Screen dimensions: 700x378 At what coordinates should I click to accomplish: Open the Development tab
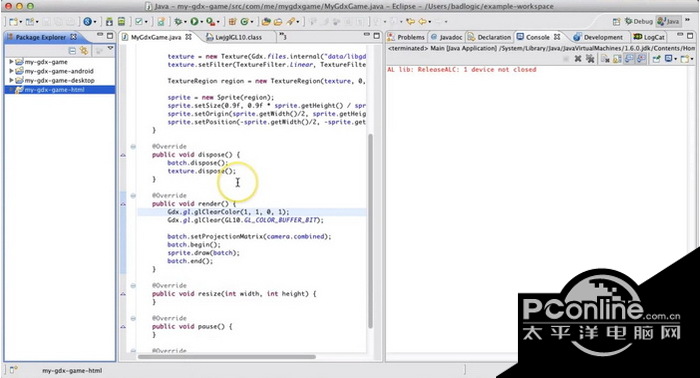[x=598, y=37]
